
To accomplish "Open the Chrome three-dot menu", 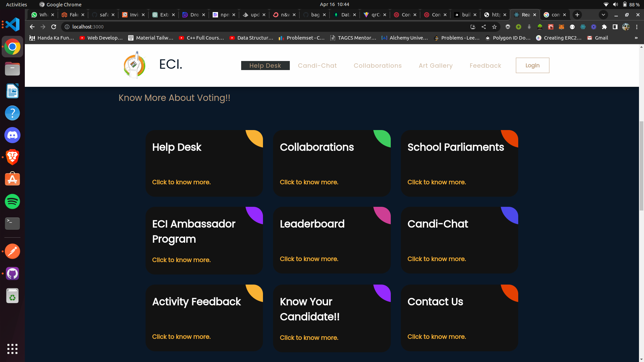I will coord(637,27).
